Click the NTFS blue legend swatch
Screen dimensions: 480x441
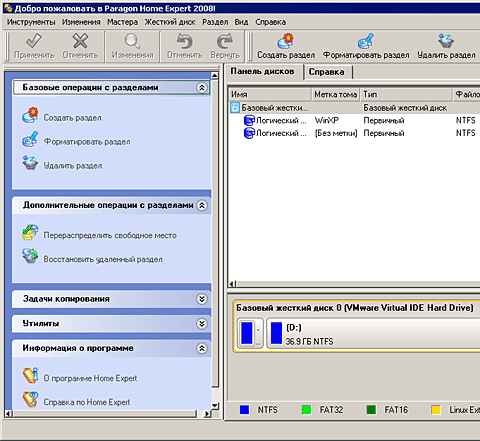click(x=245, y=410)
